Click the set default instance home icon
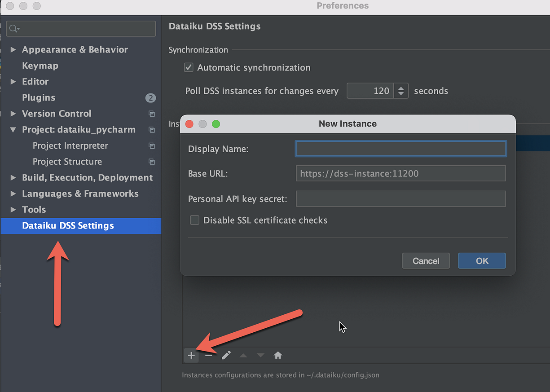Image resolution: width=550 pixels, height=392 pixels. (277, 355)
